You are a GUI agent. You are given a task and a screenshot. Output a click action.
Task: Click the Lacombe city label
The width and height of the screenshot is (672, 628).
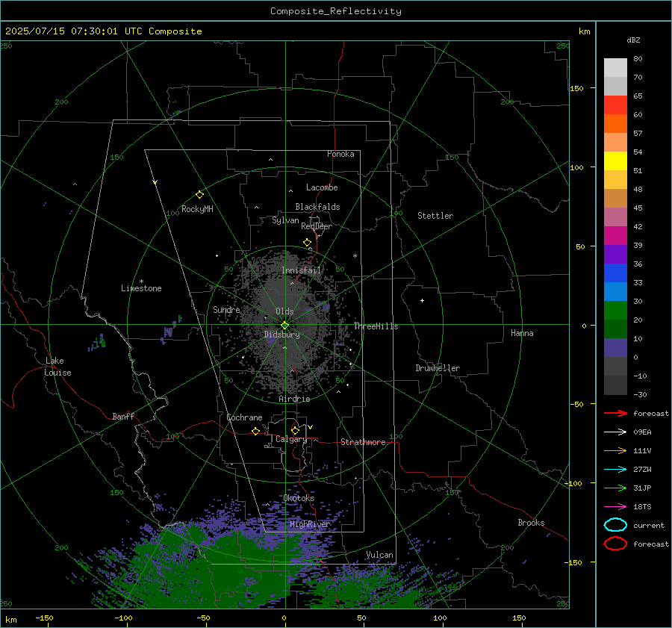[x=322, y=187]
